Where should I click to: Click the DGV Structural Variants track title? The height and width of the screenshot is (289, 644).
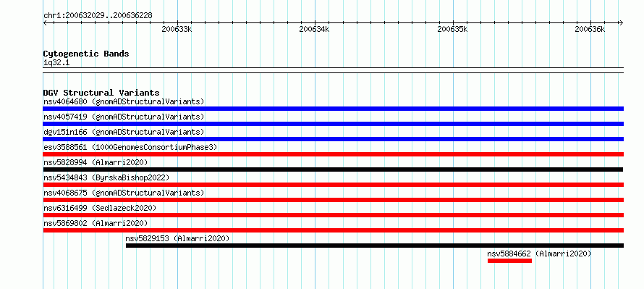101,93
